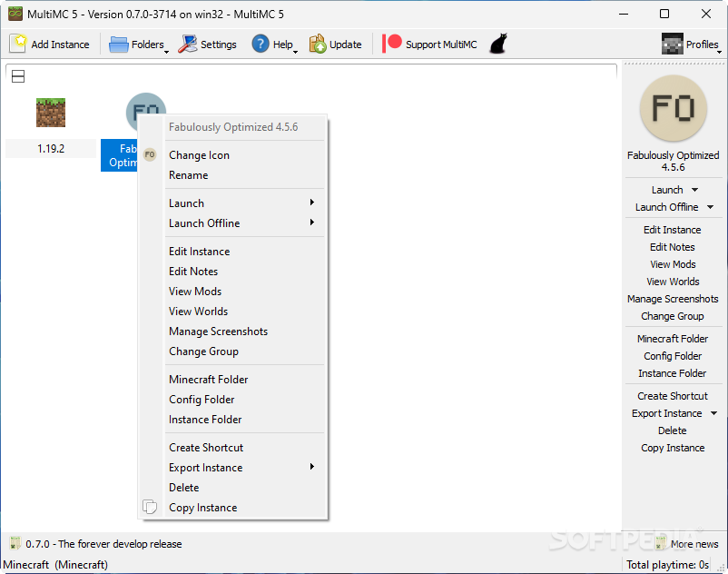Click Instance Folder in right sidebar
Screen dimensions: 728x574
pos(672,373)
